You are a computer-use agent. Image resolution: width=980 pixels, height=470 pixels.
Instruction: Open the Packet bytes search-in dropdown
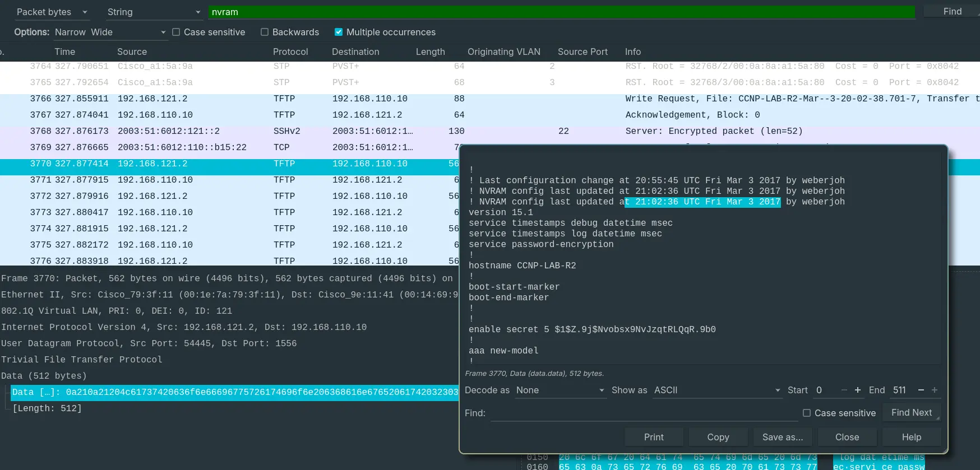52,12
